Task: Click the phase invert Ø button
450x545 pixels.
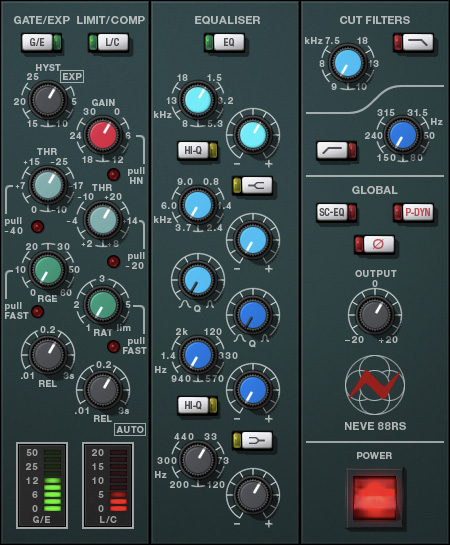Action: [374, 244]
